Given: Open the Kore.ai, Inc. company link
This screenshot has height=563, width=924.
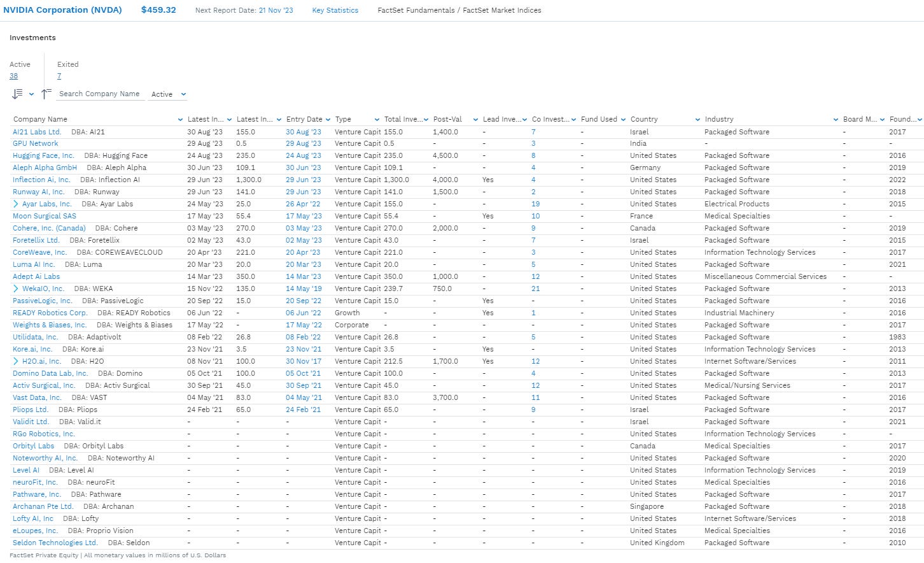Looking at the screenshot, I should click(32, 349).
